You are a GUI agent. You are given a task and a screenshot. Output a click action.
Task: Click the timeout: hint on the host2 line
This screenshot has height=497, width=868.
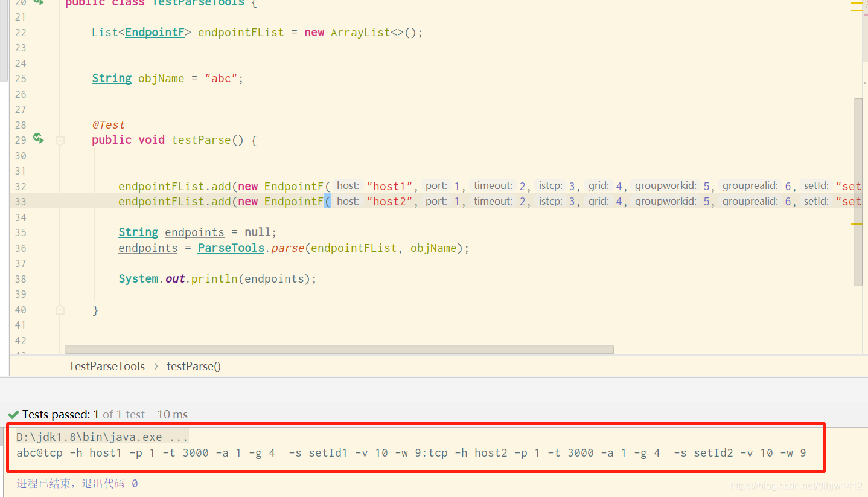[x=493, y=202]
